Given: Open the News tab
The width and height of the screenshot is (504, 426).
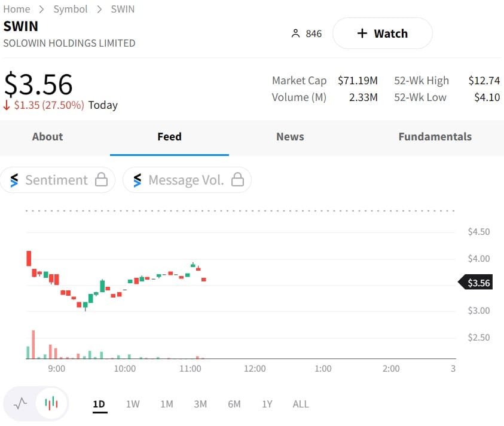Looking at the screenshot, I should tap(290, 137).
